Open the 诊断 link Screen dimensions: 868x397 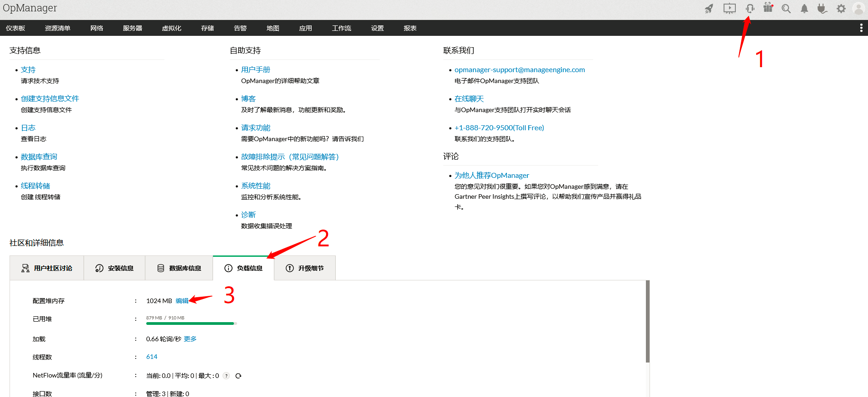(248, 215)
